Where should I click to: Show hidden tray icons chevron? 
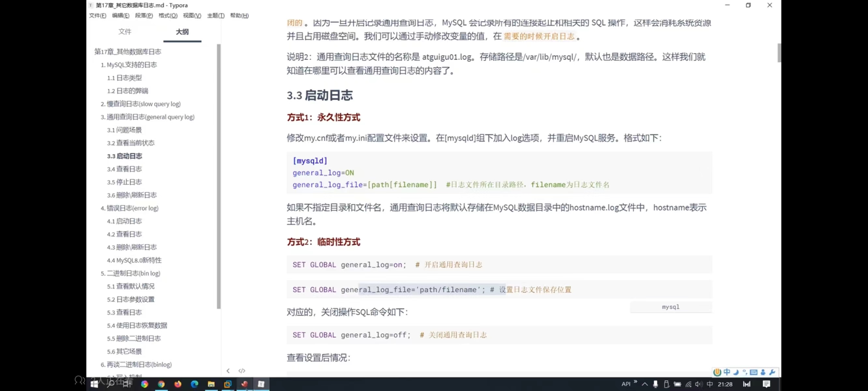(644, 384)
